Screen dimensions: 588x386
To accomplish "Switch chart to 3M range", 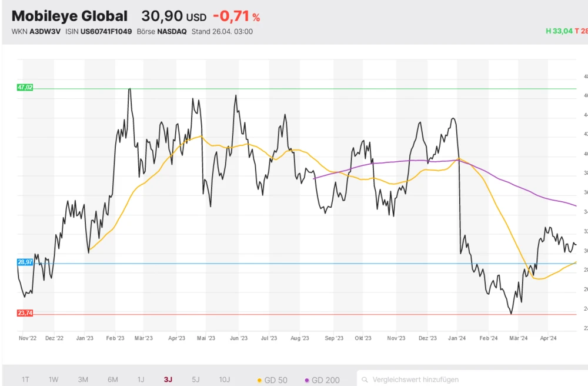I will point(83,380).
